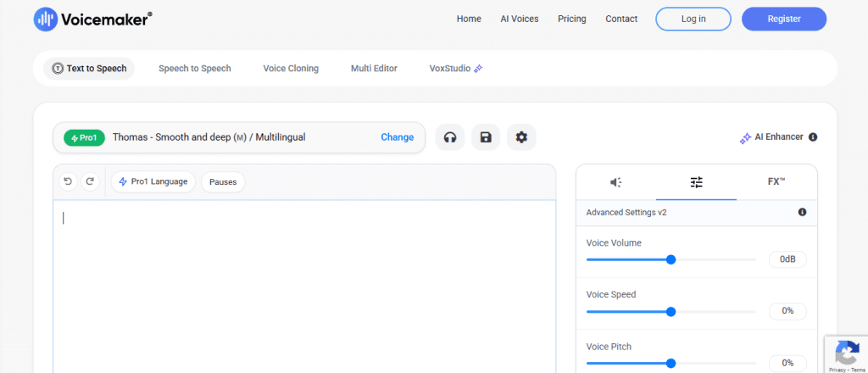The image size is (868, 373).
Task: Open the sliders settings tab
Action: (697, 182)
